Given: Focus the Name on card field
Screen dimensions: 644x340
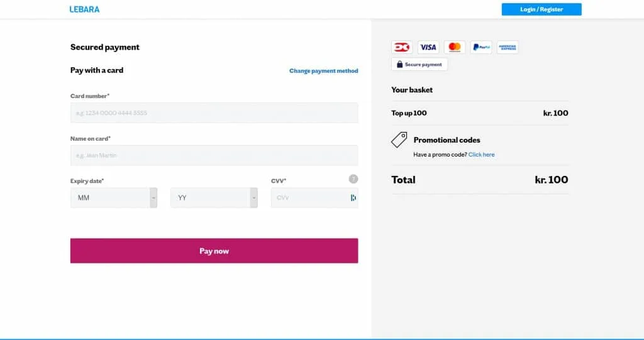Looking at the screenshot, I should pos(214,155).
